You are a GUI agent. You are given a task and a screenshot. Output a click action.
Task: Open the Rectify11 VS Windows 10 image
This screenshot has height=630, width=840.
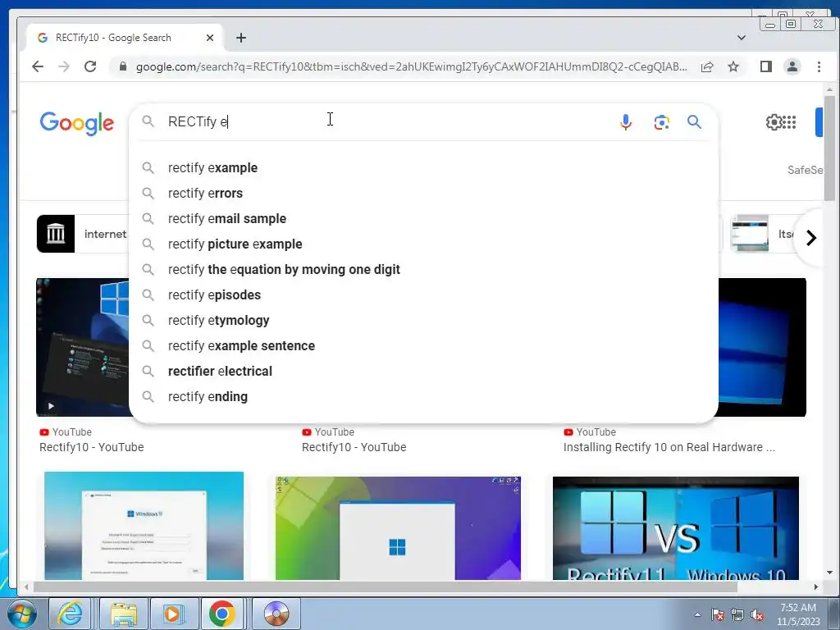(676, 528)
